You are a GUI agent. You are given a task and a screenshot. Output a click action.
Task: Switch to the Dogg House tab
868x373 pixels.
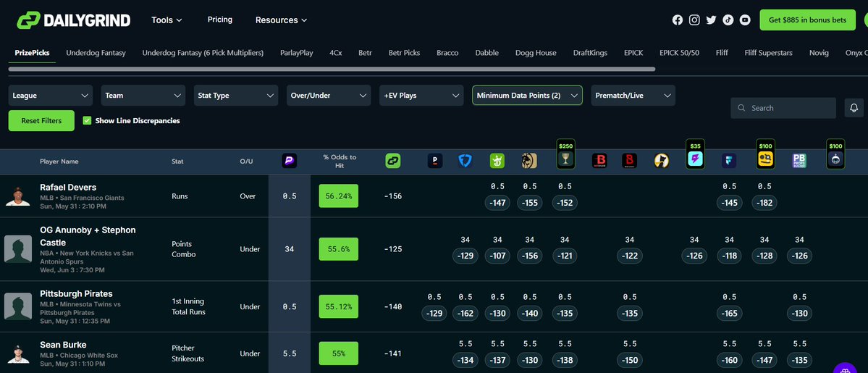click(536, 53)
